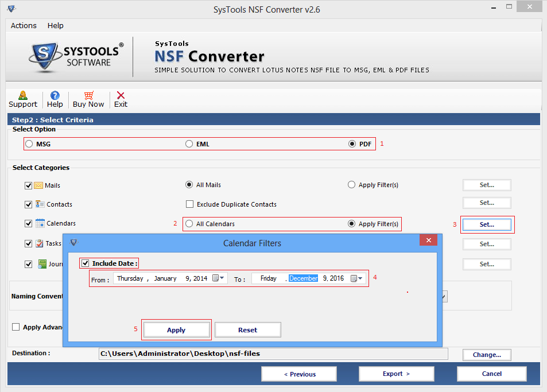
Task: Select the MSG radio option
Action: [29, 143]
